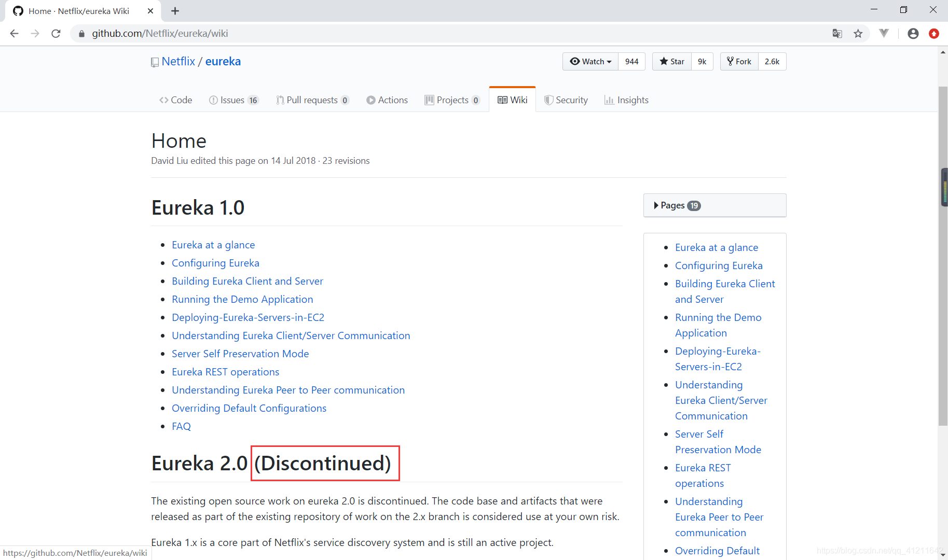The height and width of the screenshot is (560, 948).
Task: Switch to the Code tab
Action: (x=175, y=100)
